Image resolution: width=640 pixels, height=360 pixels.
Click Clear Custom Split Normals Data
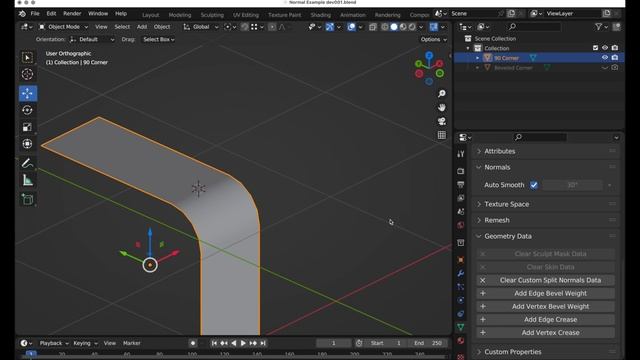(546, 280)
